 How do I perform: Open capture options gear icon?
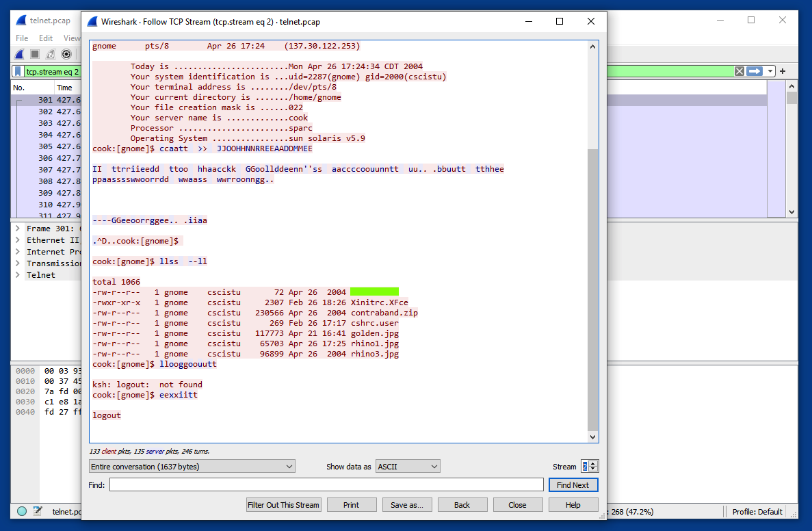[x=66, y=54]
